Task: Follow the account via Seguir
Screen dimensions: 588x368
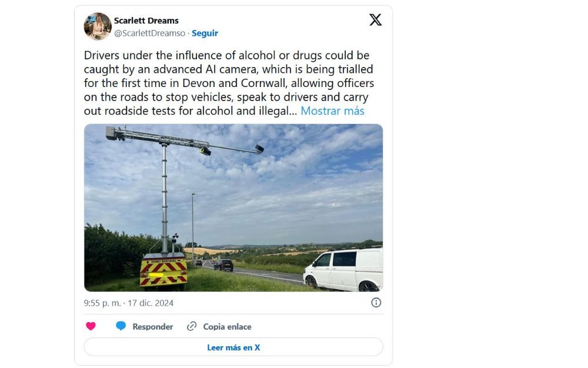Action: (205, 33)
